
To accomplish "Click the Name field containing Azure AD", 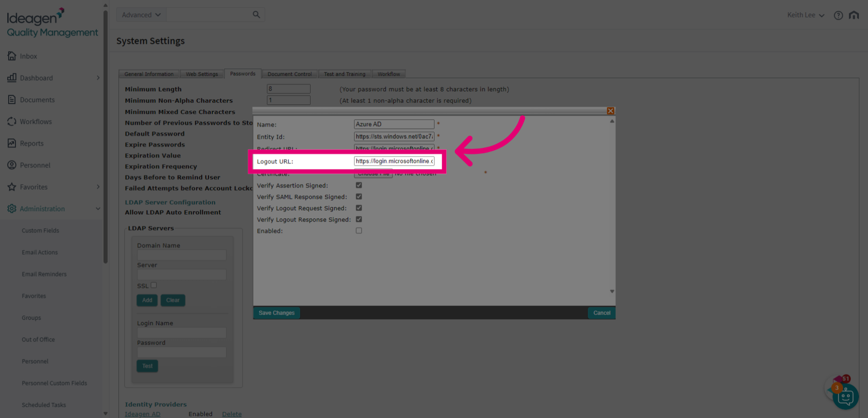I will tap(394, 124).
